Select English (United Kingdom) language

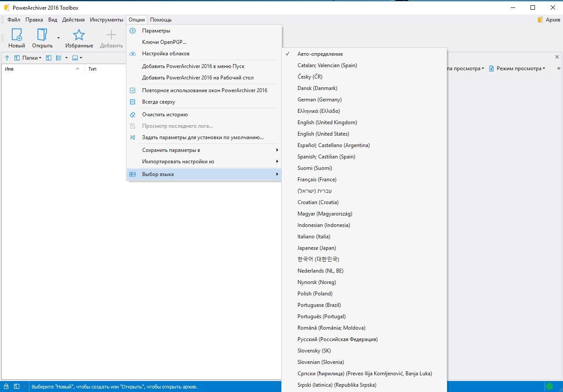click(364, 122)
